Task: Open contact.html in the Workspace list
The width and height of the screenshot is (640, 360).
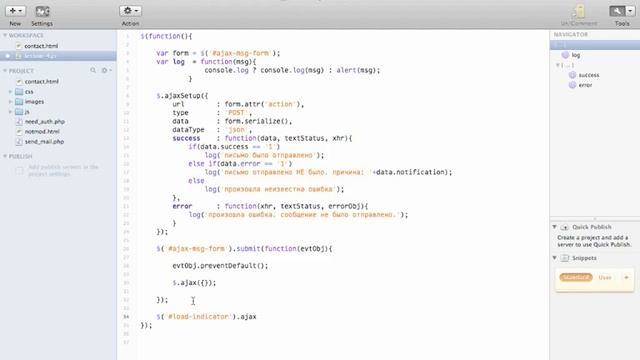Action: [x=41, y=46]
